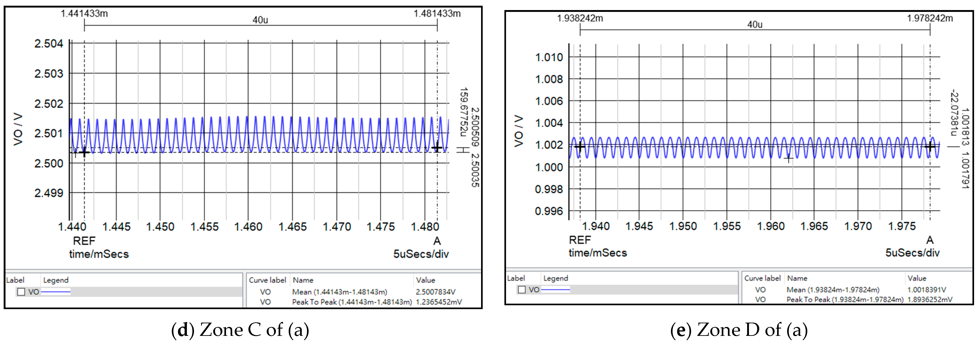The image size is (980, 345).
Task: Select Peak To Peak row, left table
Action: click(352, 302)
